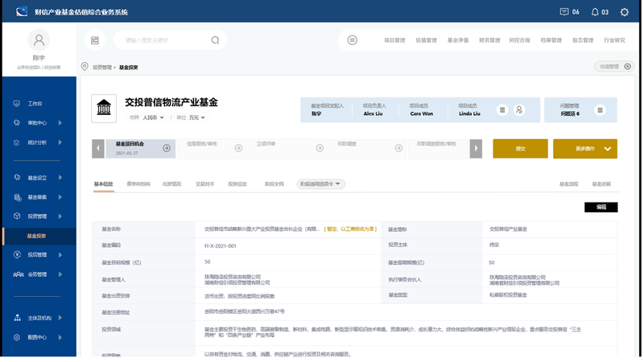
Task: Close the 估值管理 tag with the X icon
Action: (x=628, y=67)
